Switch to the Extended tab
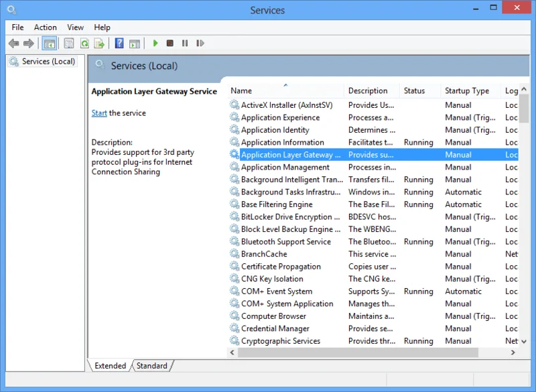536x392 pixels. [x=110, y=366]
